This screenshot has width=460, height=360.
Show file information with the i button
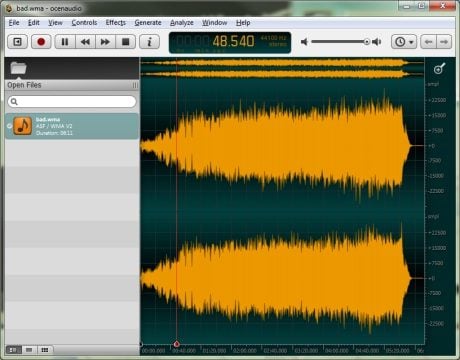[x=149, y=42]
